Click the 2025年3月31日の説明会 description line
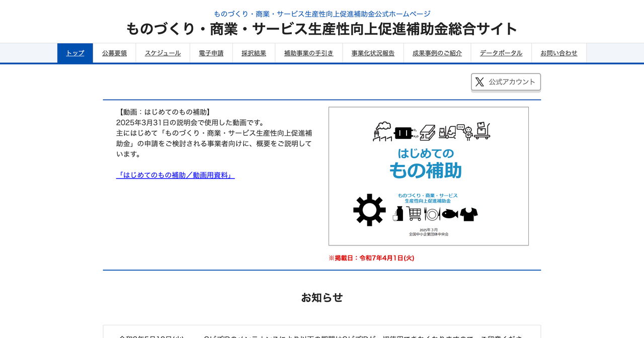The image size is (644, 338). 190,122
